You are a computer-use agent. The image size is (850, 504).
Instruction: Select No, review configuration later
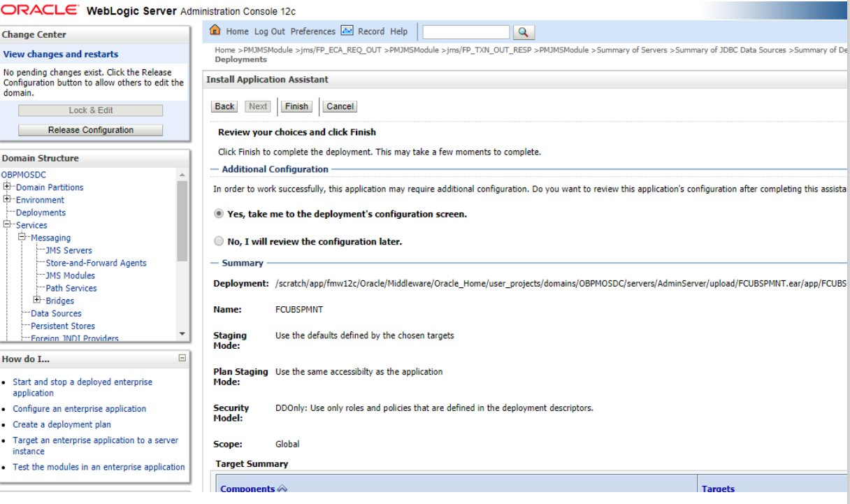click(x=219, y=241)
